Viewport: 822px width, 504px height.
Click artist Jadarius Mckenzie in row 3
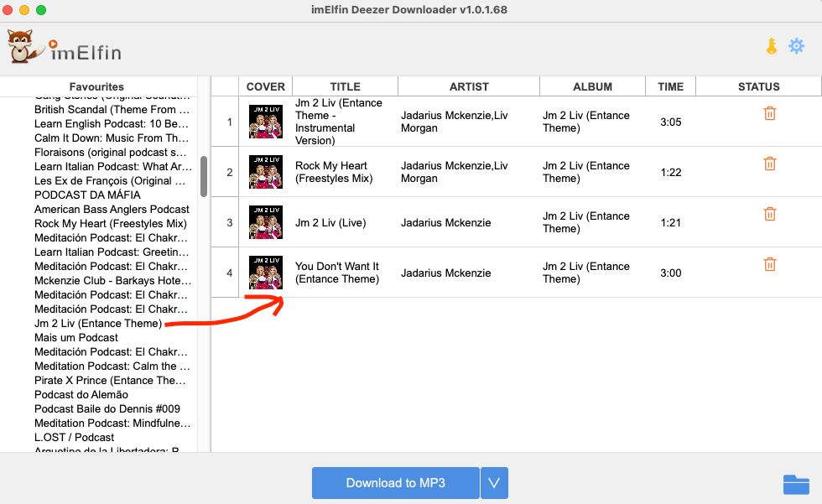point(446,223)
